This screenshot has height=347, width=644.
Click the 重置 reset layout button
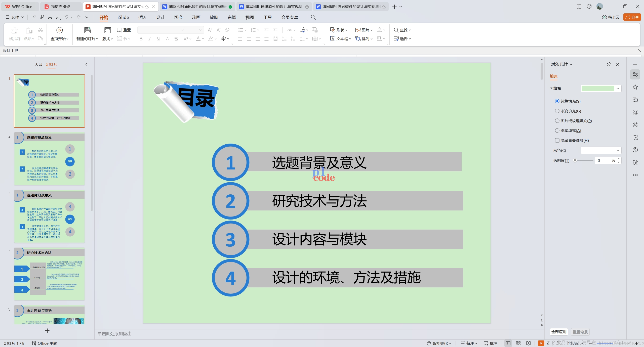pos(124,30)
